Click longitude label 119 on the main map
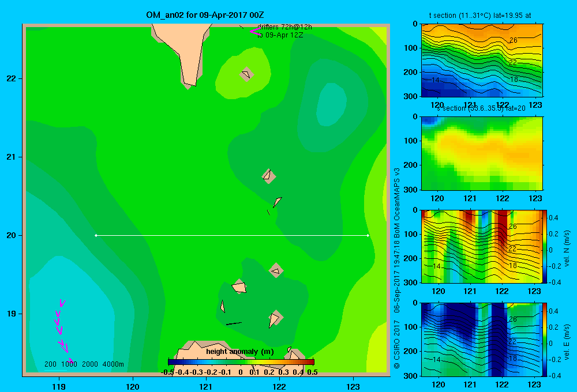 59,386
